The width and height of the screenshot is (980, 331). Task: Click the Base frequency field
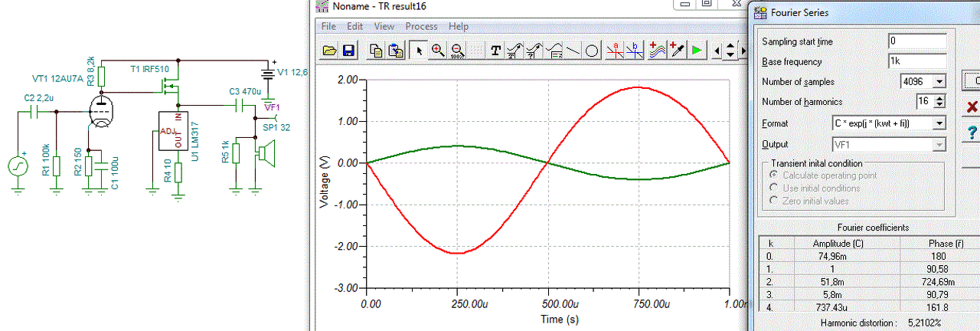(917, 61)
